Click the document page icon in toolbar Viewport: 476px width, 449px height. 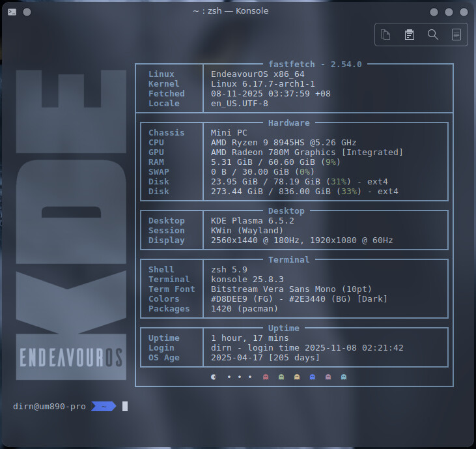[x=456, y=35]
